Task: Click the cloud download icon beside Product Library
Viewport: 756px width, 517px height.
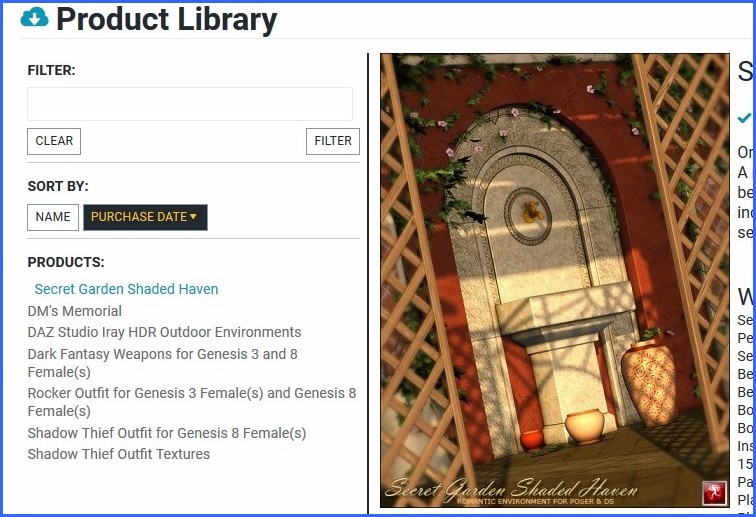Action: coord(34,18)
